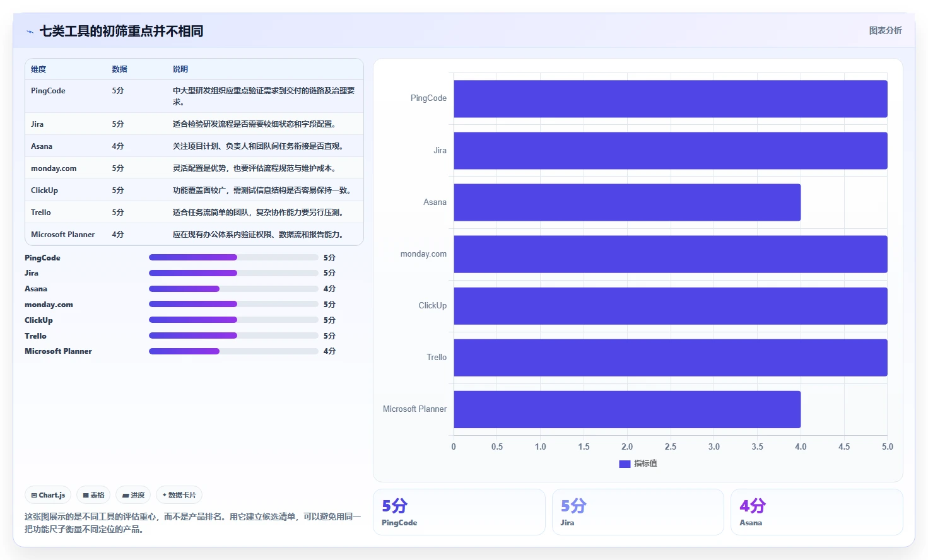The height and width of the screenshot is (560, 928).
Task: Click the ClickUp bar in chart
Action: point(671,306)
